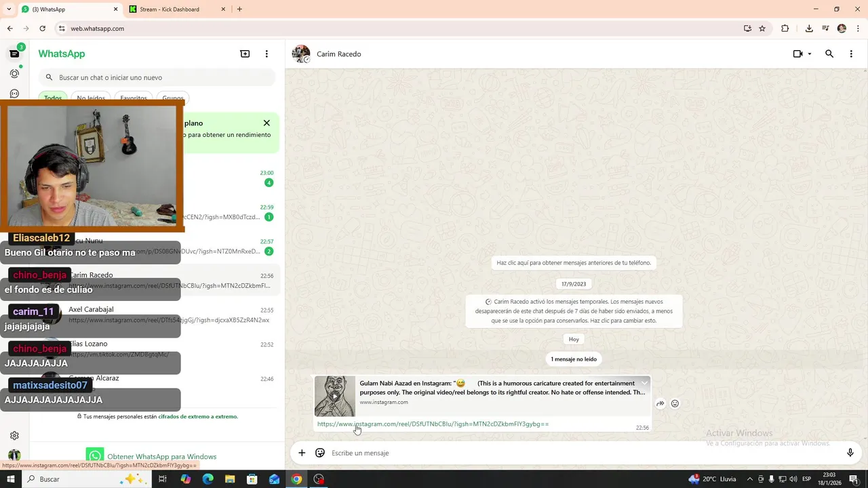The width and height of the screenshot is (868, 488).
Task: Close the WhatsApp browser tab
Action: coord(115,9)
